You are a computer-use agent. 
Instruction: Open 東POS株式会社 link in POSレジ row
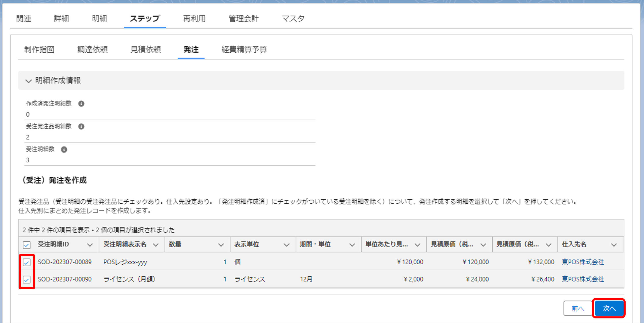pos(583,262)
